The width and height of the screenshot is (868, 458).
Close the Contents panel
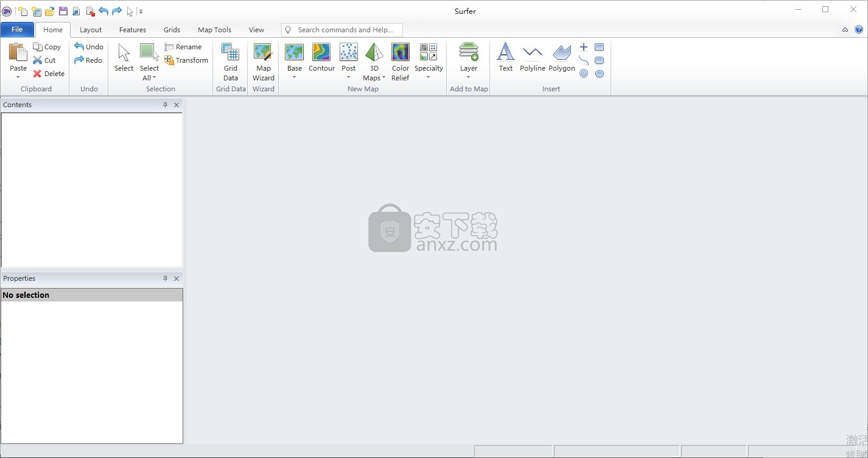click(x=177, y=105)
